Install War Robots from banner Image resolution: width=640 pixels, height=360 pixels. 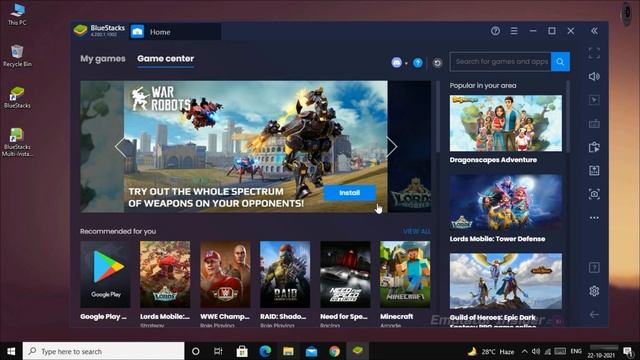coord(349,193)
